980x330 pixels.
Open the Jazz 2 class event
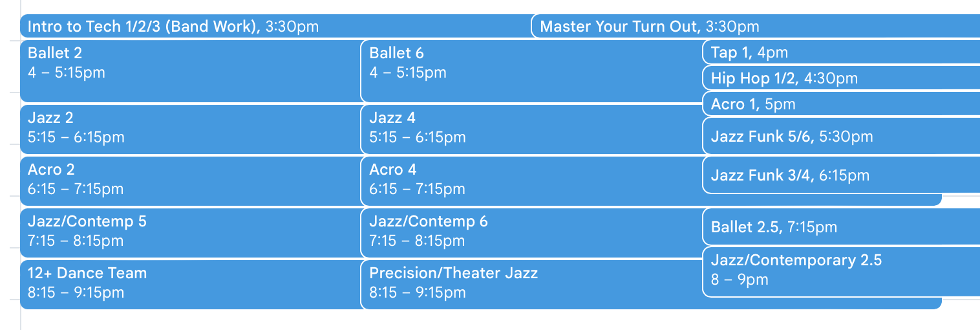191,129
